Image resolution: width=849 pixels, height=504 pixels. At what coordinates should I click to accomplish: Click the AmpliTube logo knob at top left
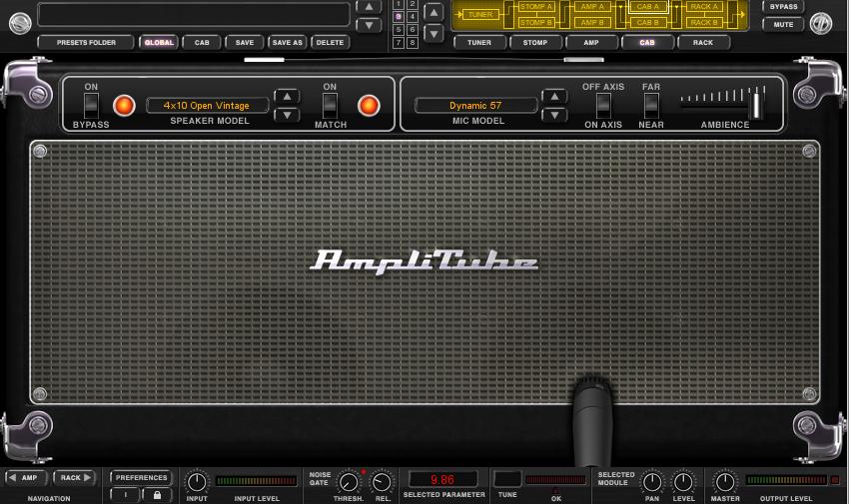click(x=20, y=23)
